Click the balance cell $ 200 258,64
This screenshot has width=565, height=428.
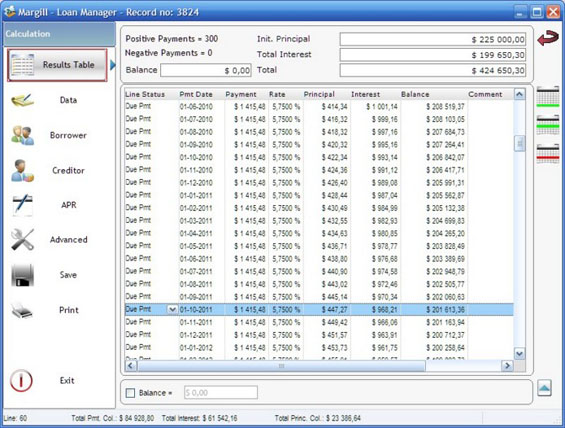pyautogui.click(x=445, y=348)
